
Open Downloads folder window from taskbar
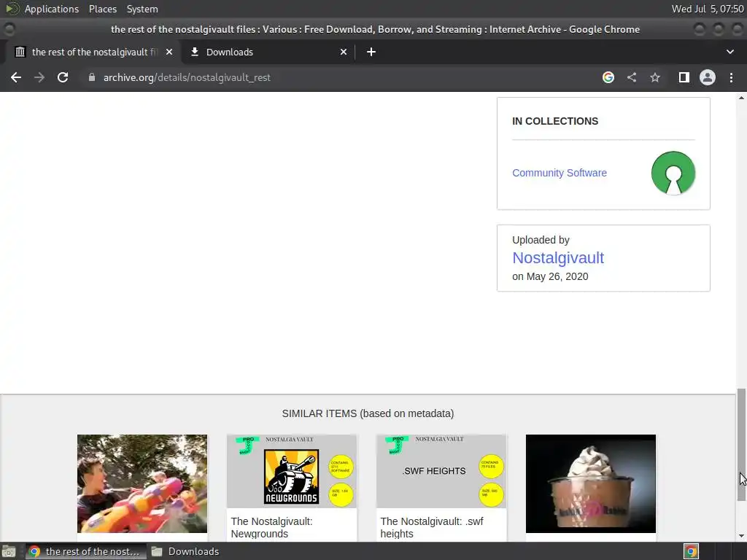coord(186,551)
